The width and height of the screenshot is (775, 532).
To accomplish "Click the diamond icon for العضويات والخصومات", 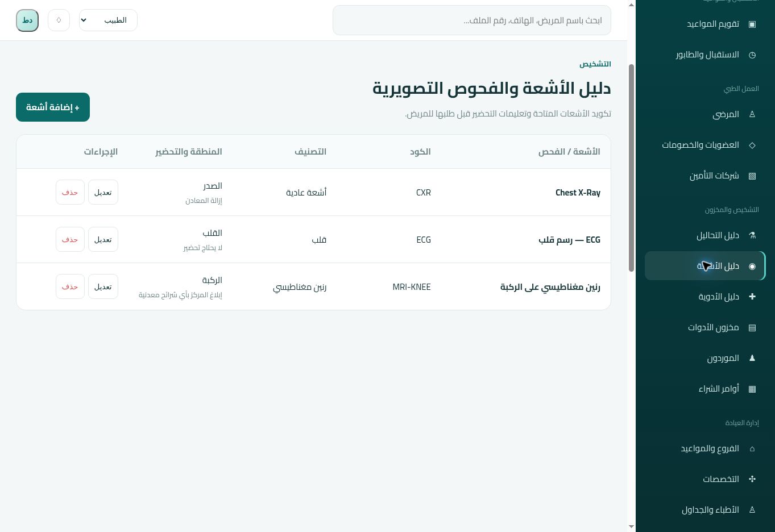I will [x=752, y=145].
